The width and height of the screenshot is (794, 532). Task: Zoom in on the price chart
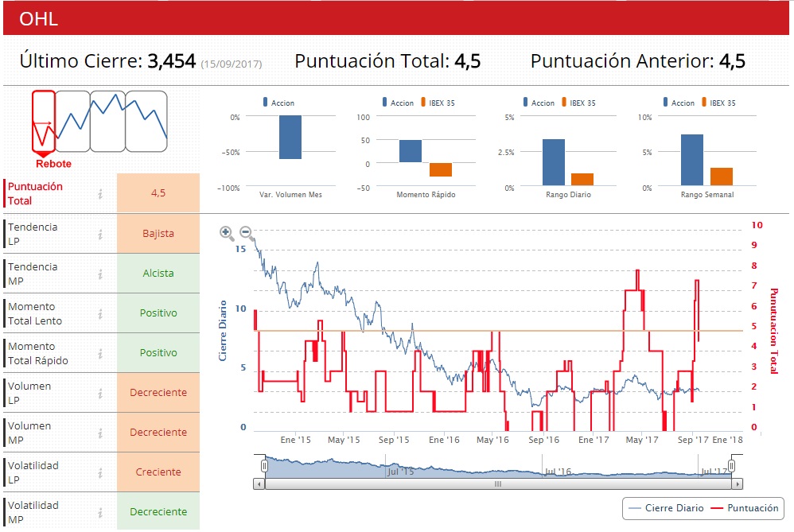coord(227,232)
